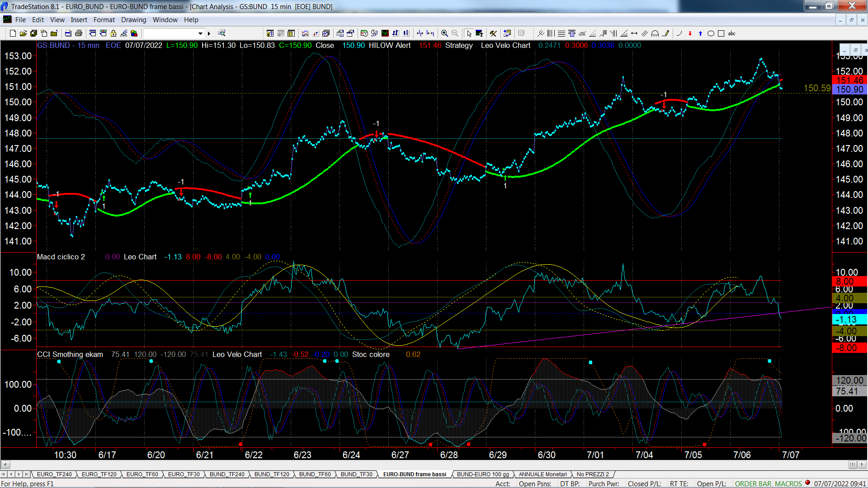Select the ellipse drawing tool
Viewport: 868px width, 488px height.
(x=711, y=33)
